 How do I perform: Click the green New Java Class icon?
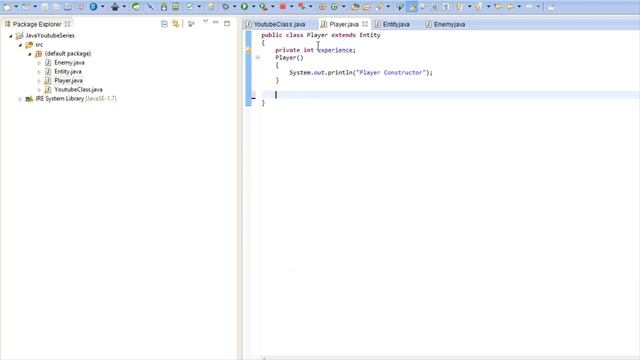pyautogui.click(x=334, y=7)
